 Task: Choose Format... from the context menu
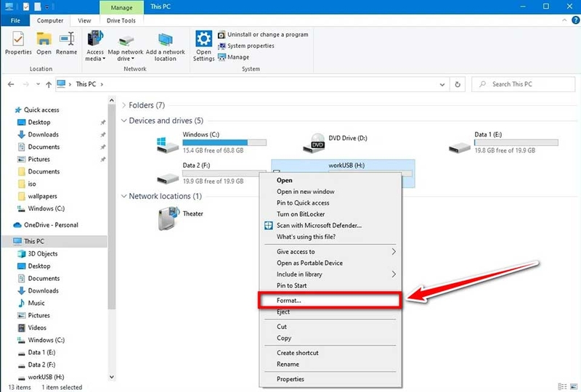330,301
